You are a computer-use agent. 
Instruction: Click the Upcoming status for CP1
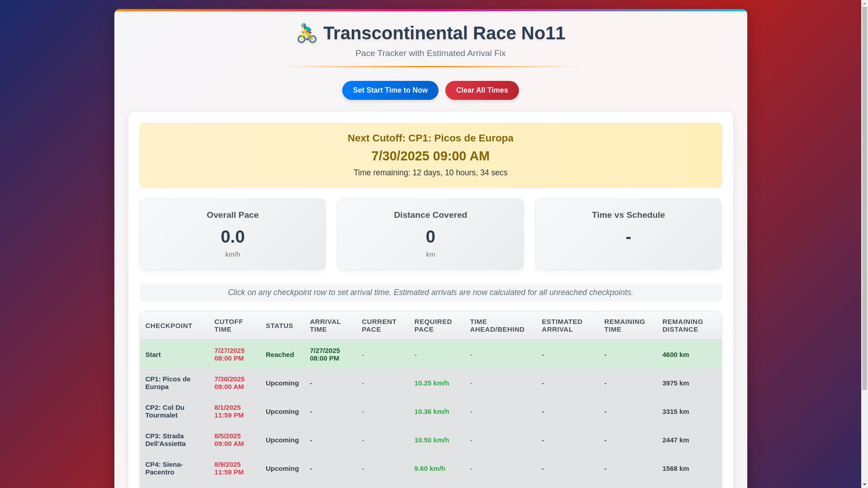282,383
